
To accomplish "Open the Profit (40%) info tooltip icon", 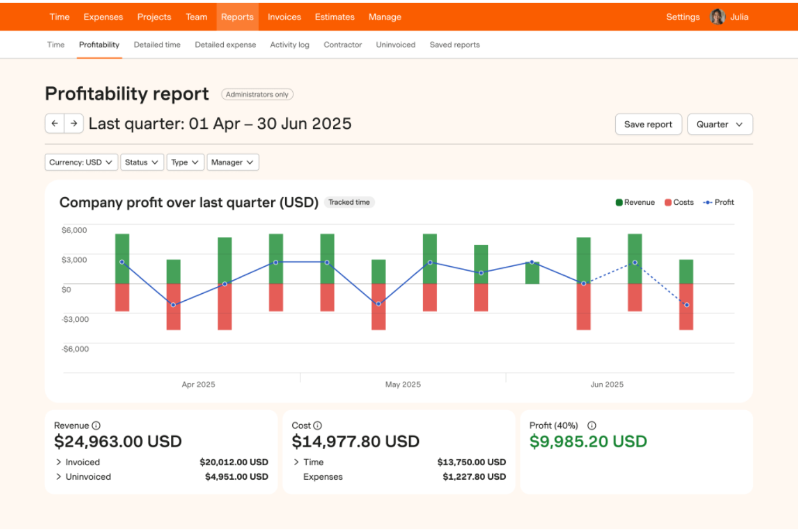I will coord(591,425).
